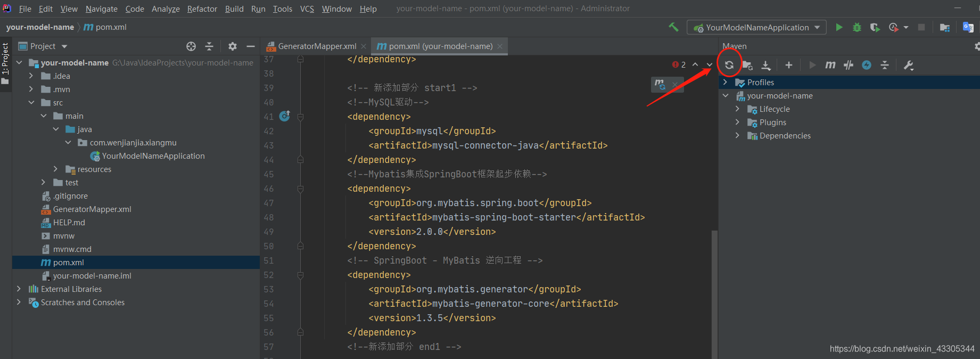Expand Maven Lifecycle node
980x359 pixels.
tap(738, 109)
